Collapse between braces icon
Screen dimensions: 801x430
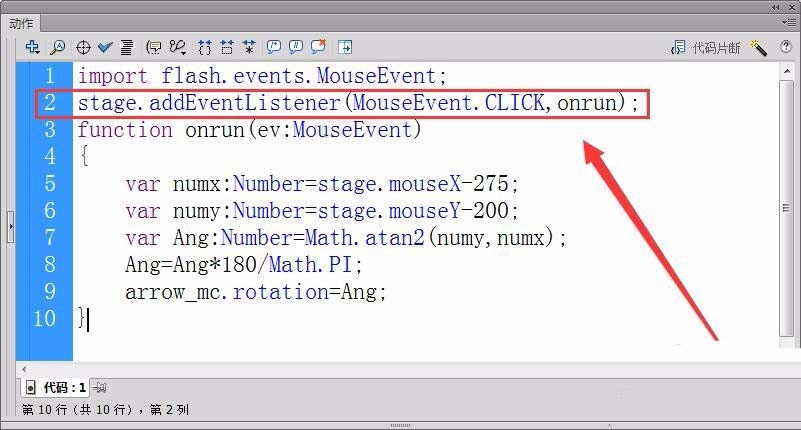click(204, 47)
